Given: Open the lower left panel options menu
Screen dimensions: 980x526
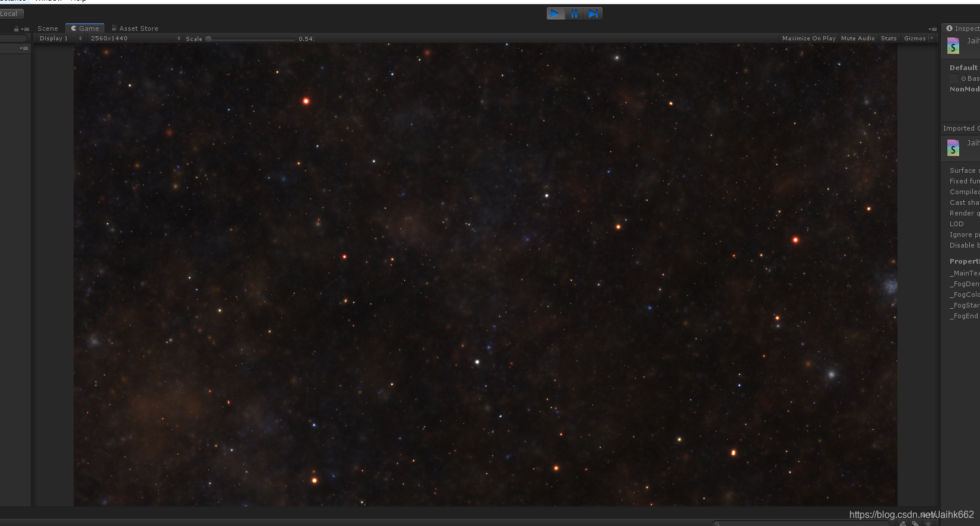Looking at the screenshot, I should [x=24, y=48].
